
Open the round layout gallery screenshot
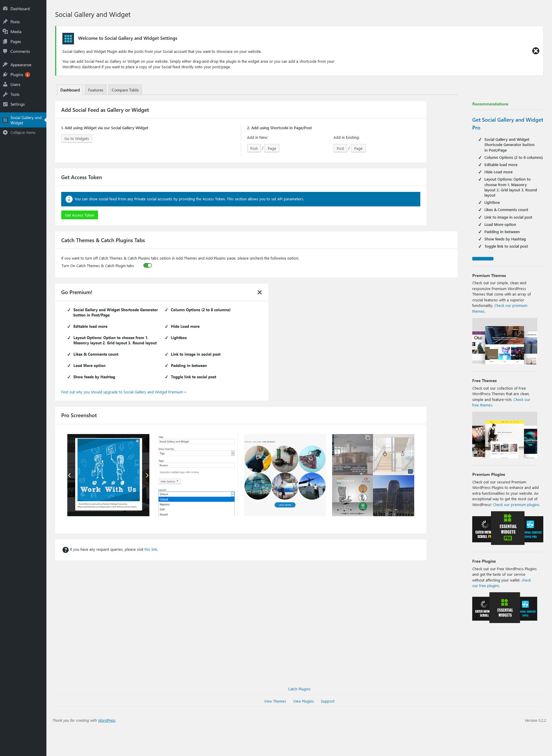click(285, 475)
